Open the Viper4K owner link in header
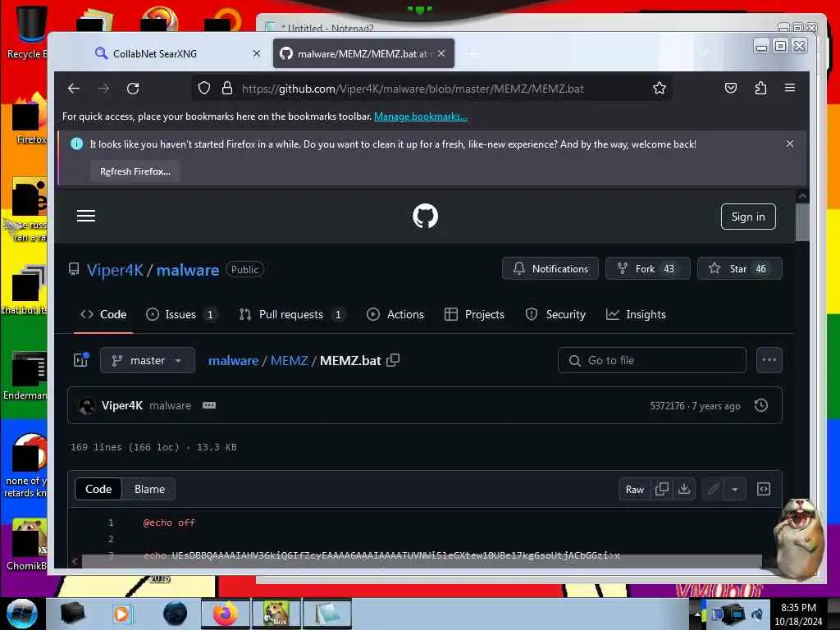This screenshot has width=840, height=630. click(x=115, y=269)
